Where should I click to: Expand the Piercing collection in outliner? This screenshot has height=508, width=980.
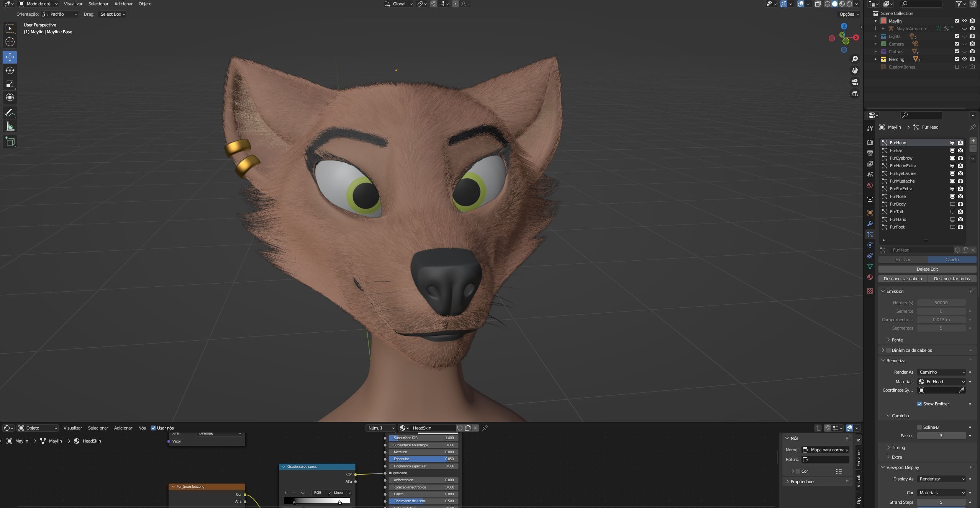876,59
